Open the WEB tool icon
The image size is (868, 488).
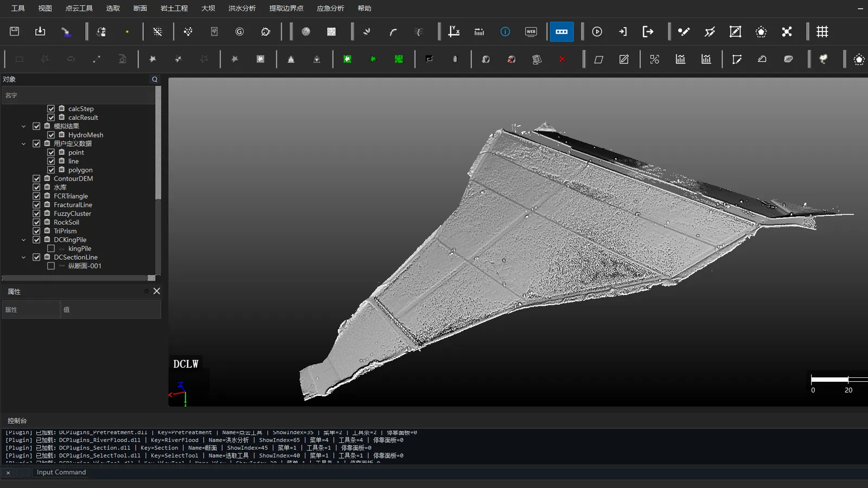pyautogui.click(x=531, y=31)
